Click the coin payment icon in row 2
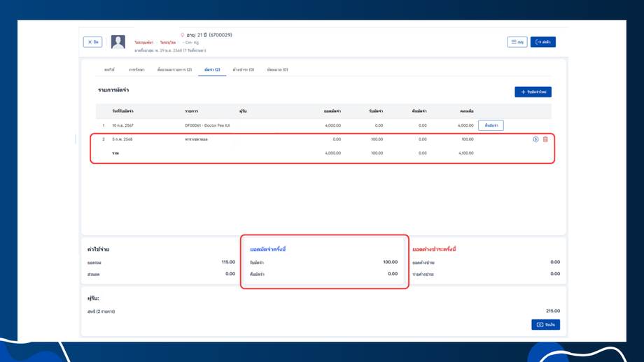Viewport: 644px width, 362px height. tap(535, 139)
